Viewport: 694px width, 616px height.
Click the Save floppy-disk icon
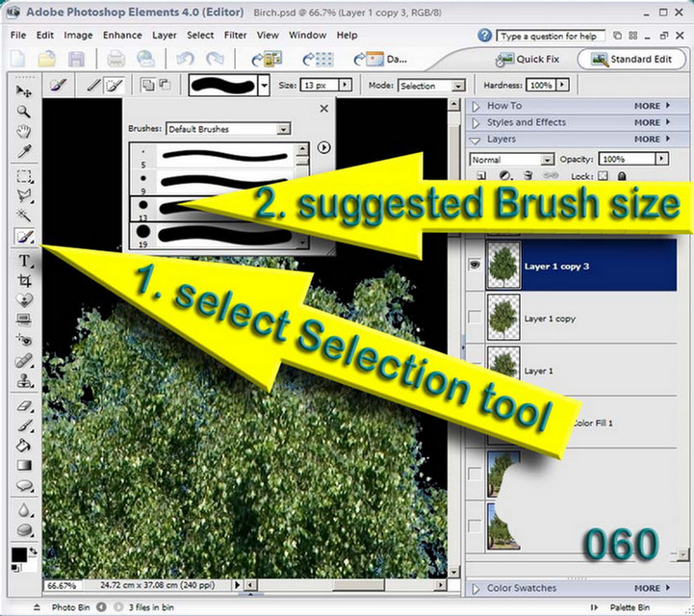click(76, 60)
